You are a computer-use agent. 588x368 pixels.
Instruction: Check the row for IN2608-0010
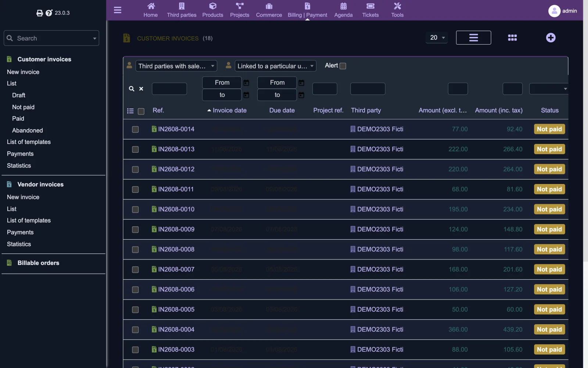135,209
